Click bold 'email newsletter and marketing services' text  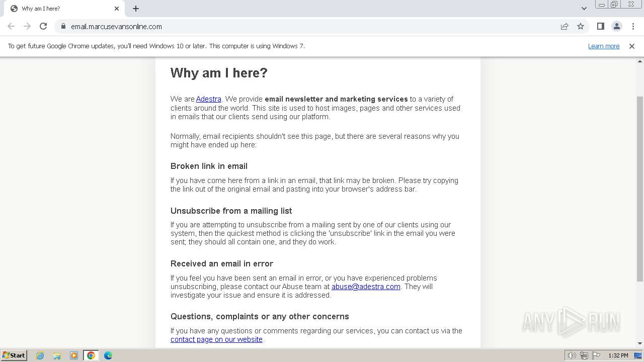336,99
